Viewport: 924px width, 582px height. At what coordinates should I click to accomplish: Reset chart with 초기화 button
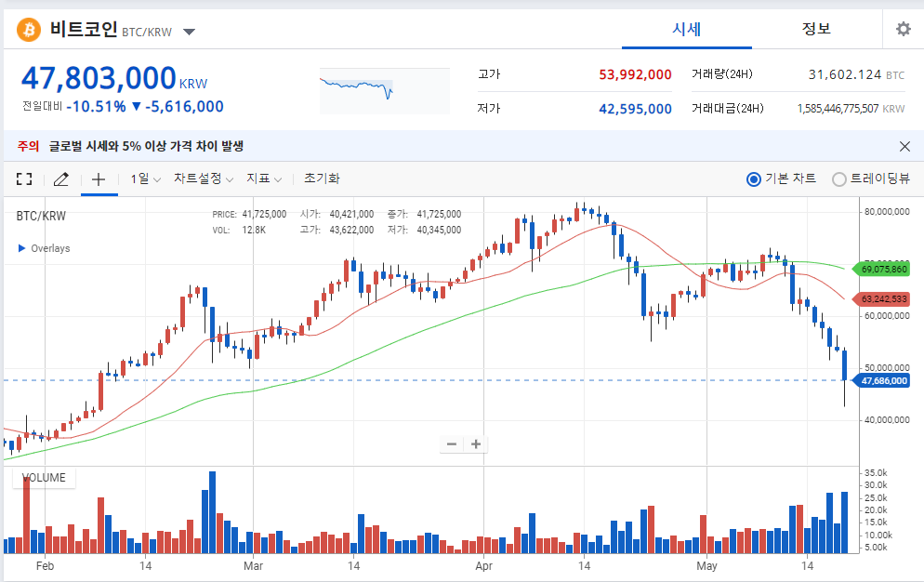[322, 179]
